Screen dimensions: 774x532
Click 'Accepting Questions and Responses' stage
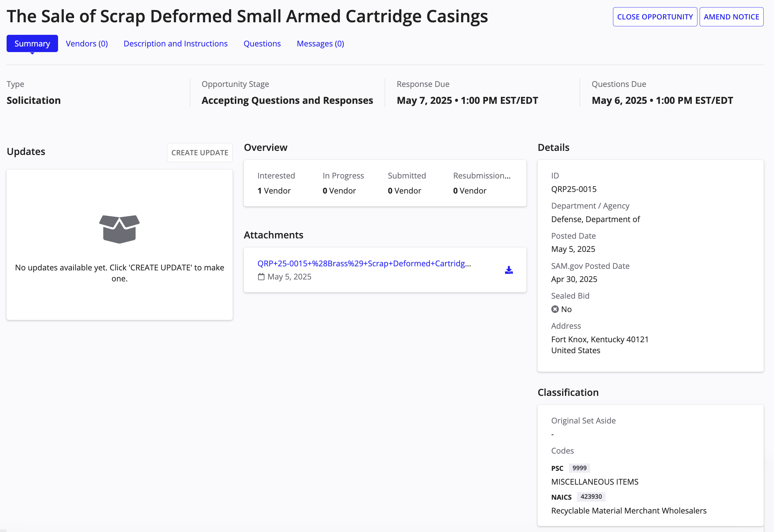[287, 101]
